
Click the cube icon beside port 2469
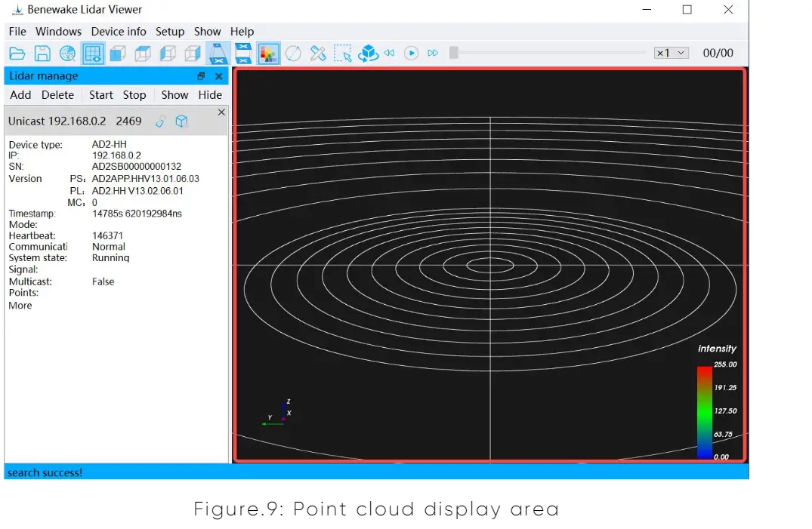[181, 121]
